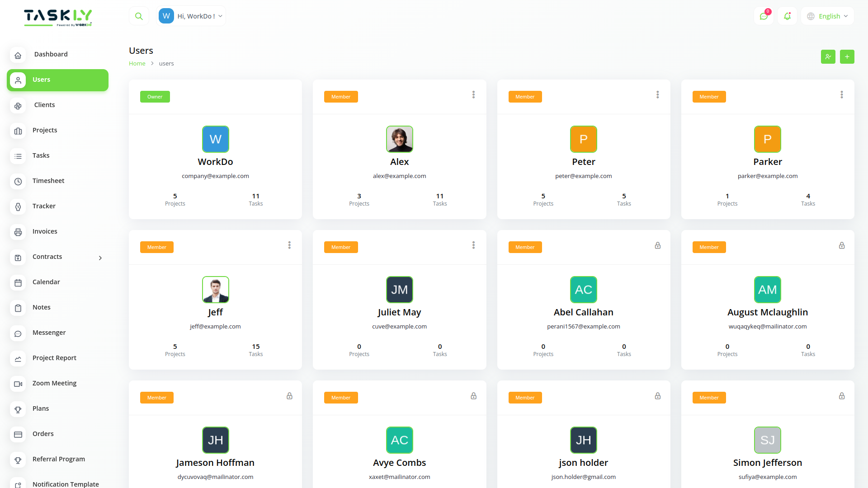The width and height of the screenshot is (868, 488).
Task: Click Peter's user name
Action: click(583, 162)
